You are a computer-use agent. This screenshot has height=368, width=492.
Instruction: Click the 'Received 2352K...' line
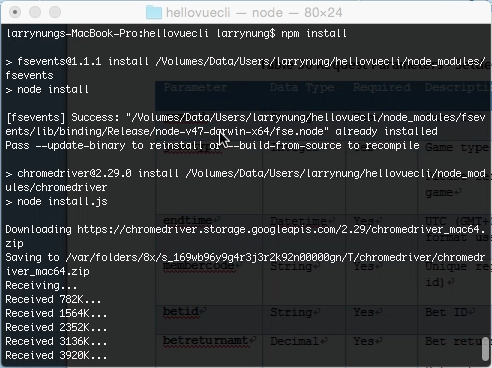(56, 328)
